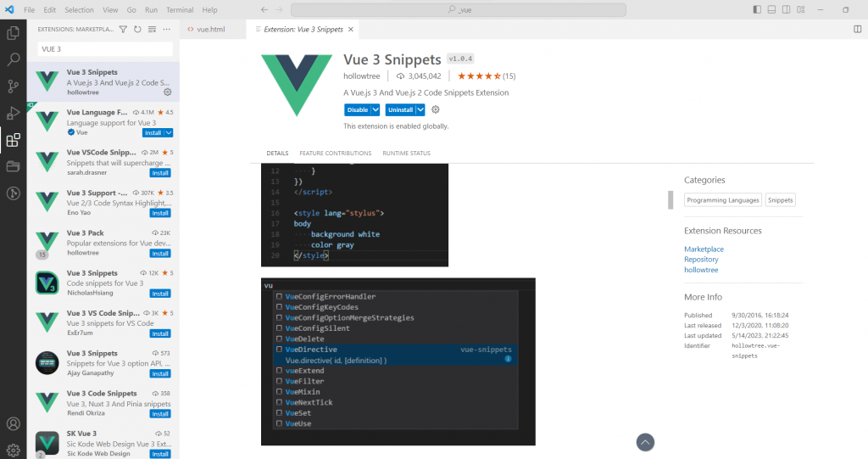Open the Selection menu
868x459 pixels.
click(x=79, y=10)
